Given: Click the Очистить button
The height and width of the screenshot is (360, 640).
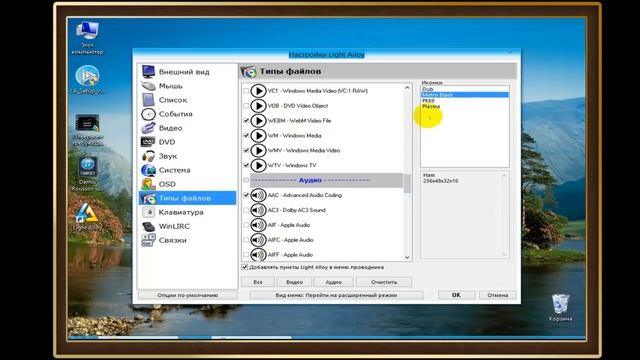Looking at the screenshot, I should [x=384, y=282].
